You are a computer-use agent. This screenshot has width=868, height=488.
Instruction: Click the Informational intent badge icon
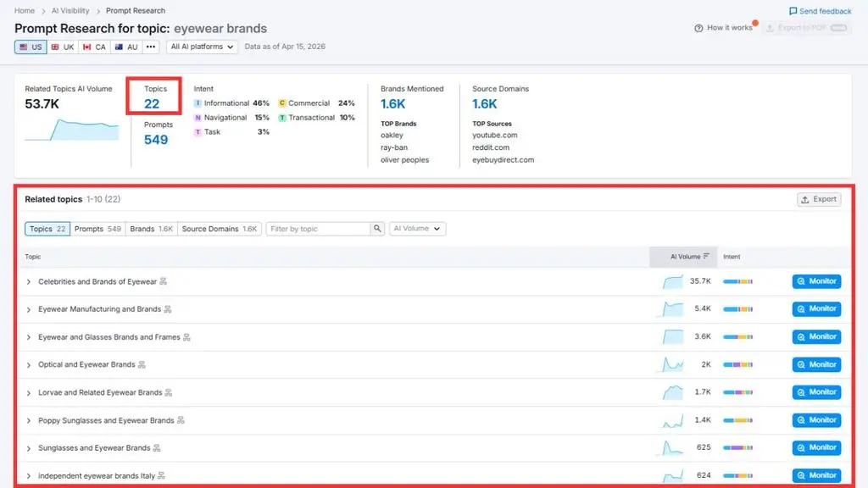coord(198,103)
